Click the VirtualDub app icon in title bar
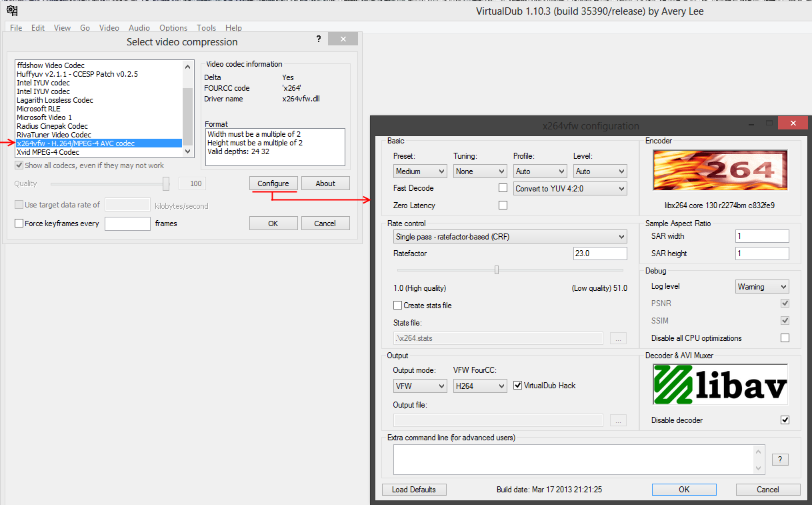This screenshot has height=505, width=812. pos(12,11)
